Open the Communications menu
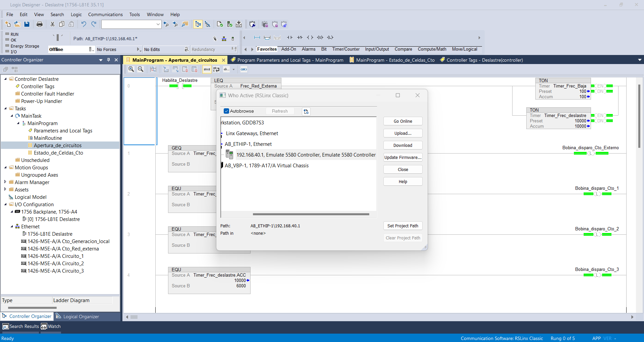644x342 pixels. coord(105,14)
